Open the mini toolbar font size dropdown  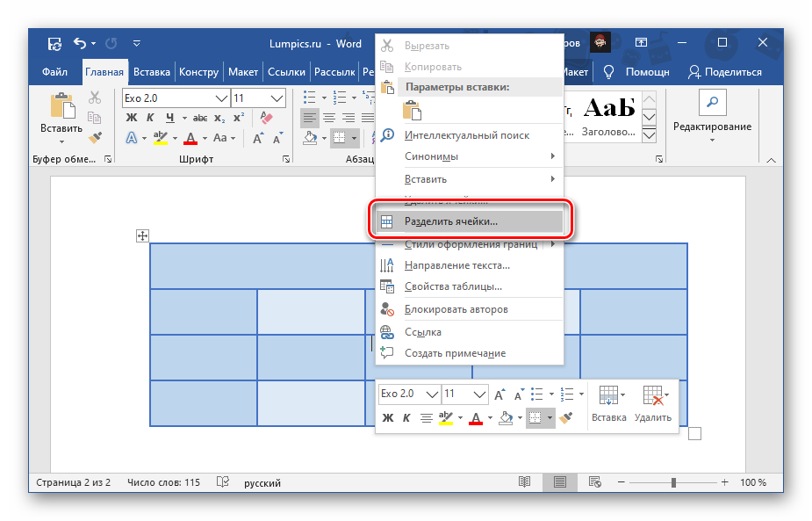tap(479, 394)
